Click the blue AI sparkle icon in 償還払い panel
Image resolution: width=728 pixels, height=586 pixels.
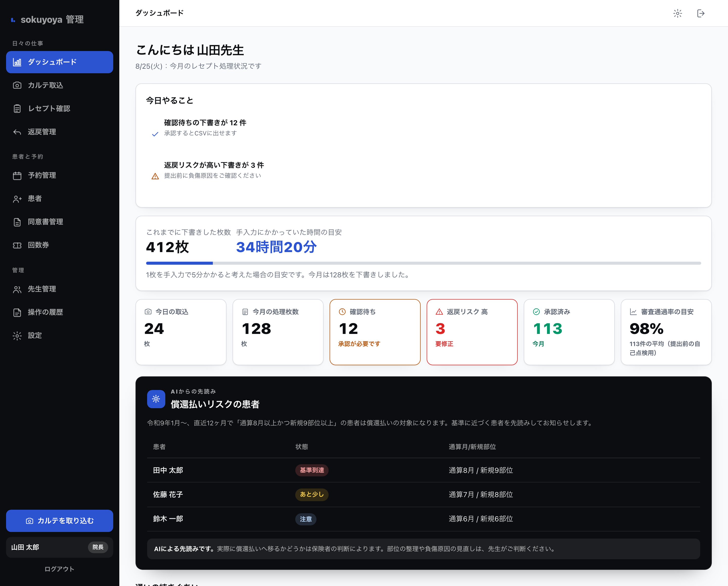[x=156, y=399]
